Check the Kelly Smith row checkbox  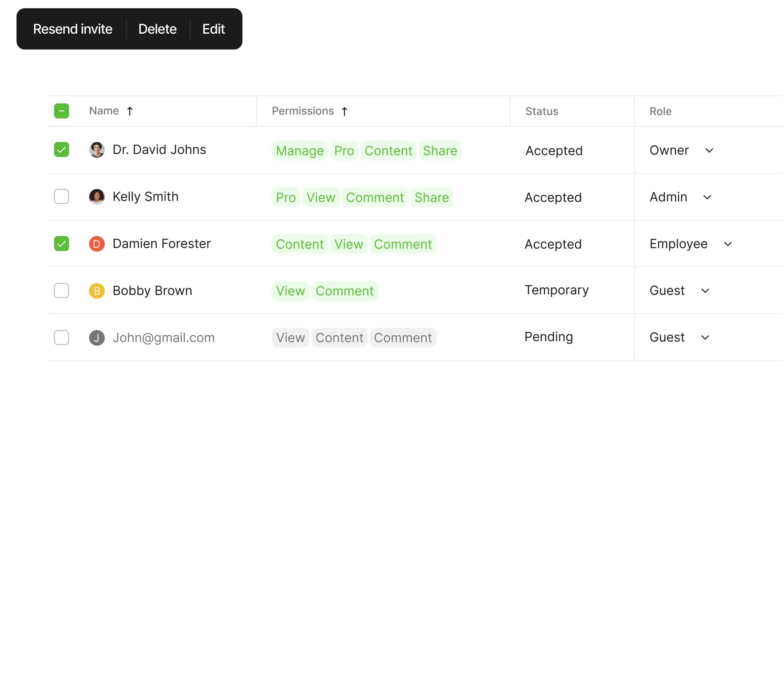click(x=62, y=197)
